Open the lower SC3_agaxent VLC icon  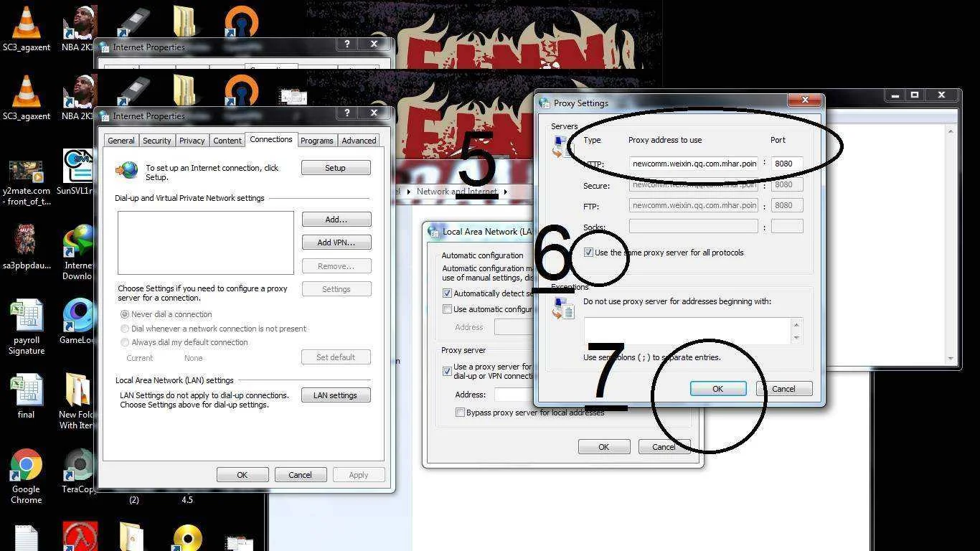coord(27,98)
